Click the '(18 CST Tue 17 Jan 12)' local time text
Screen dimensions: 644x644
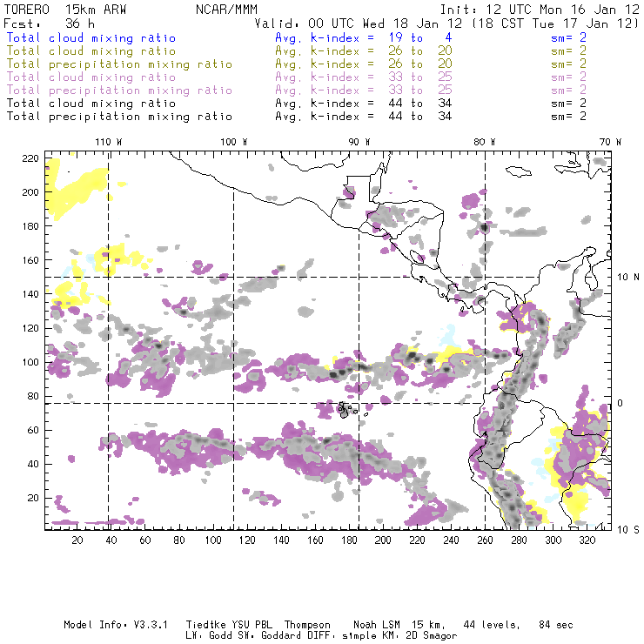(556, 23)
